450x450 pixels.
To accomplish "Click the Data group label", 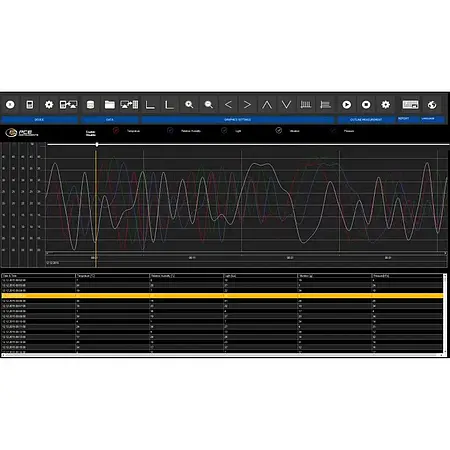I will [109, 120].
